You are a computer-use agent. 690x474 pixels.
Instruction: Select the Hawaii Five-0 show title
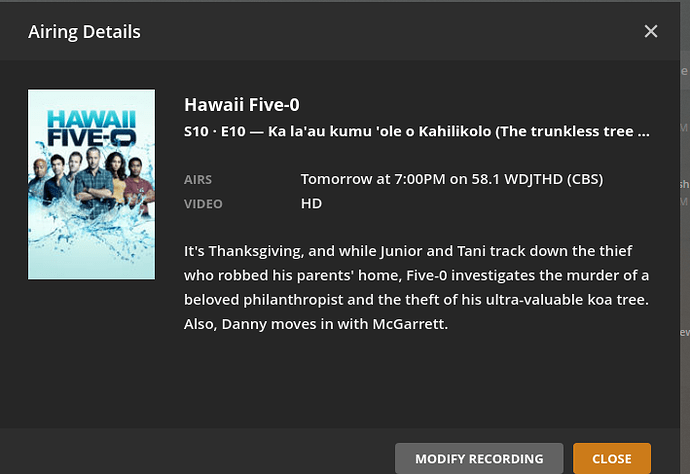click(242, 105)
